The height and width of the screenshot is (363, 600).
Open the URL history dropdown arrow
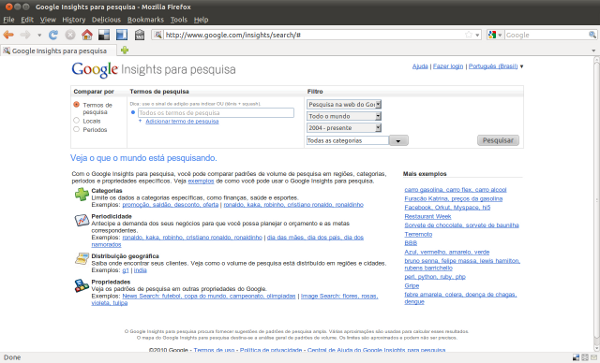coord(477,35)
